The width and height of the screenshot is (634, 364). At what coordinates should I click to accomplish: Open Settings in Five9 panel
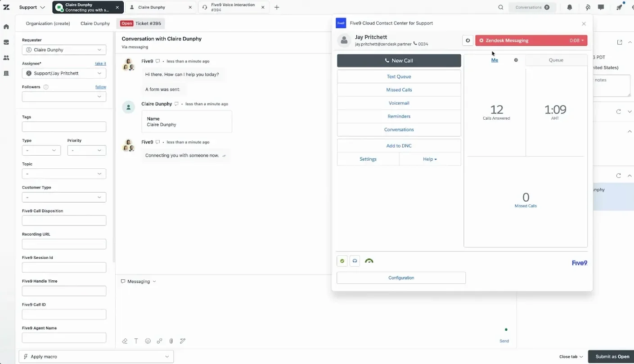pyautogui.click(x=368, y=159)
